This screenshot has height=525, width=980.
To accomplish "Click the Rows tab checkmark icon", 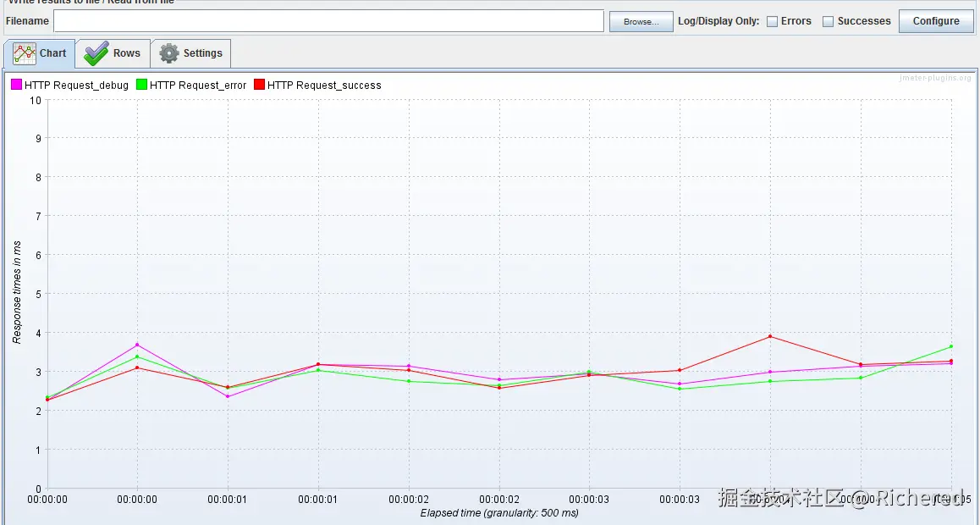I will 96,53.
